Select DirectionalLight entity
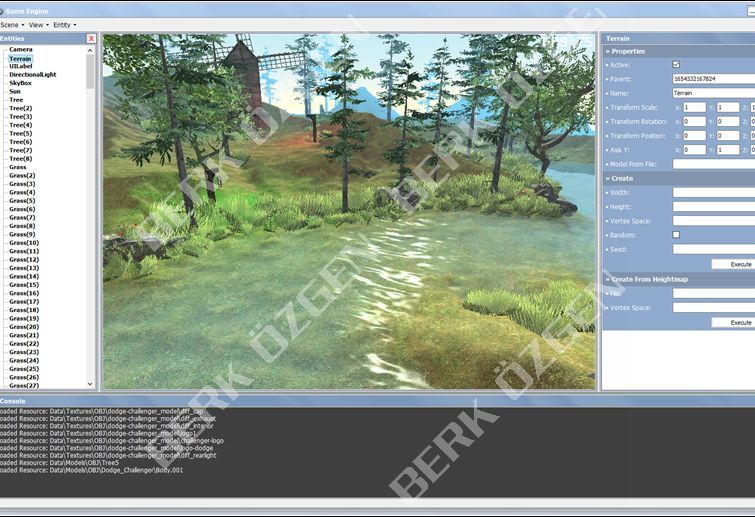Image resolution: width=755 pixels, height=517 pixels. (x=33, y=75)
